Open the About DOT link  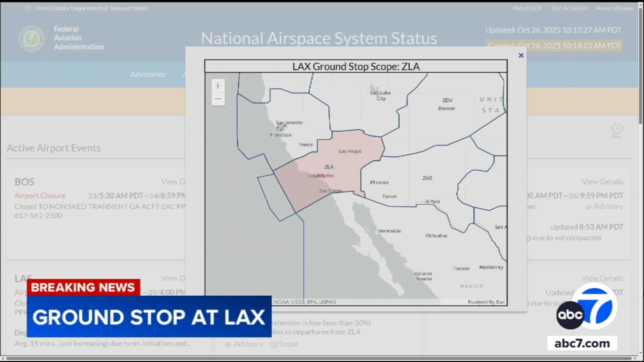(527, 8)
